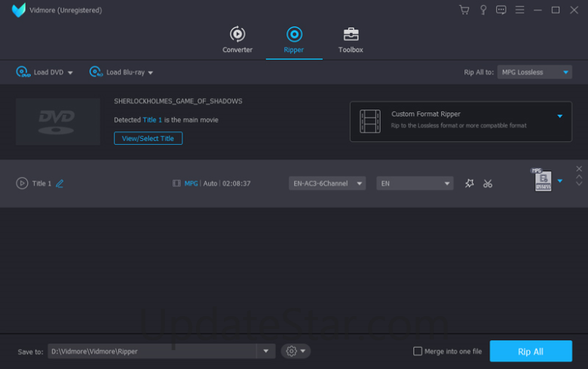Open the shopping cart purchase icon

[464, 10]
